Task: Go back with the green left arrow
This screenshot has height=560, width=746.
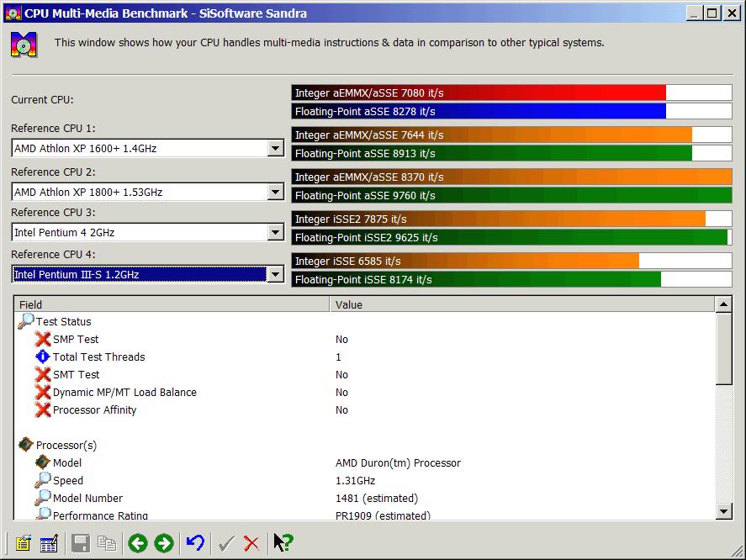Action: tap(138, 543)
